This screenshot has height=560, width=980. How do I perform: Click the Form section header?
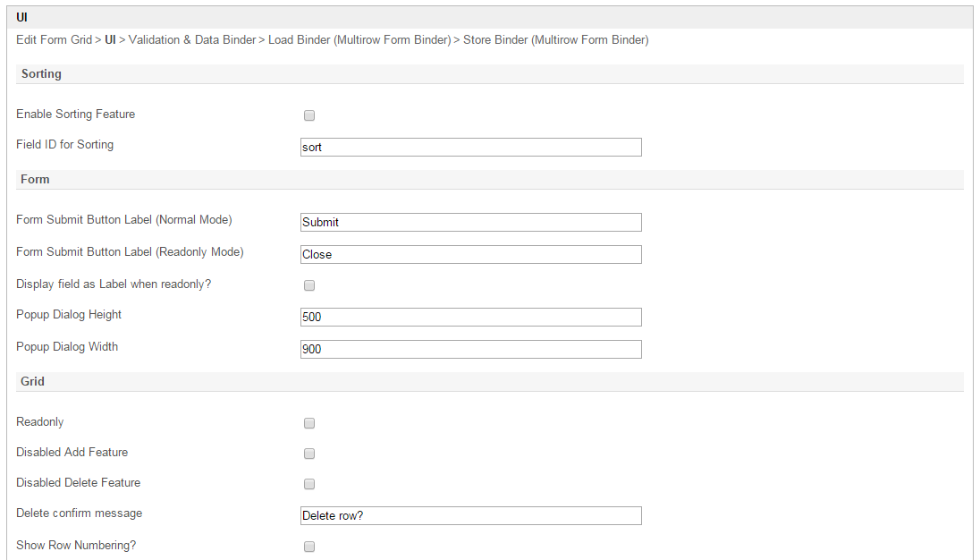click(35, 180)
